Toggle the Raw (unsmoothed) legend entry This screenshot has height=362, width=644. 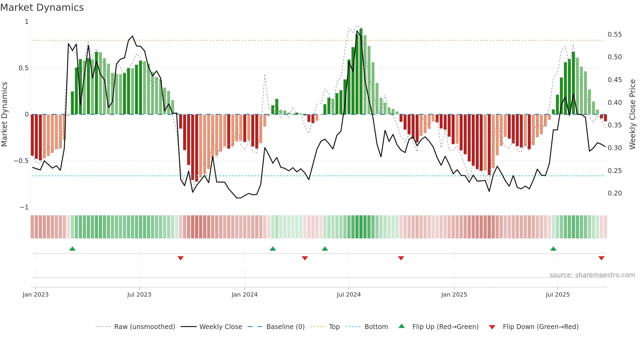pos(135,327)
